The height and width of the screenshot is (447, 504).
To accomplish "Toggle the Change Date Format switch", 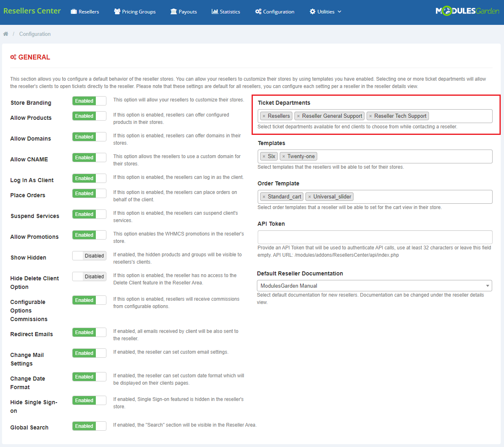I will click(x=89, y=377).
